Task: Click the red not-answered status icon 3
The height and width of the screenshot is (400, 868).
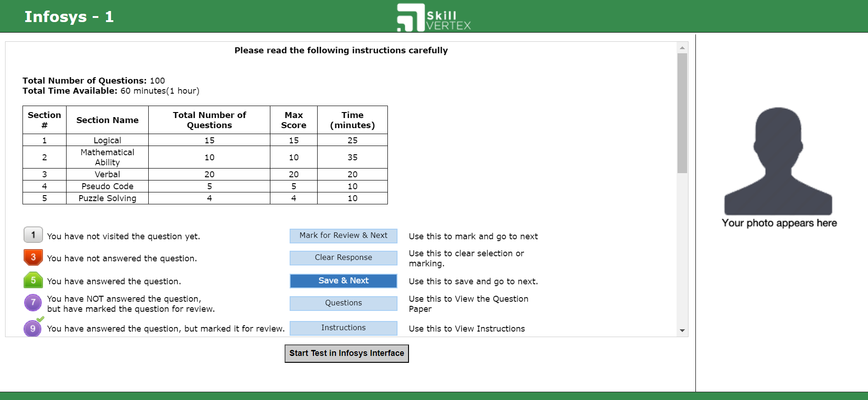Action: tap(33, 257)
